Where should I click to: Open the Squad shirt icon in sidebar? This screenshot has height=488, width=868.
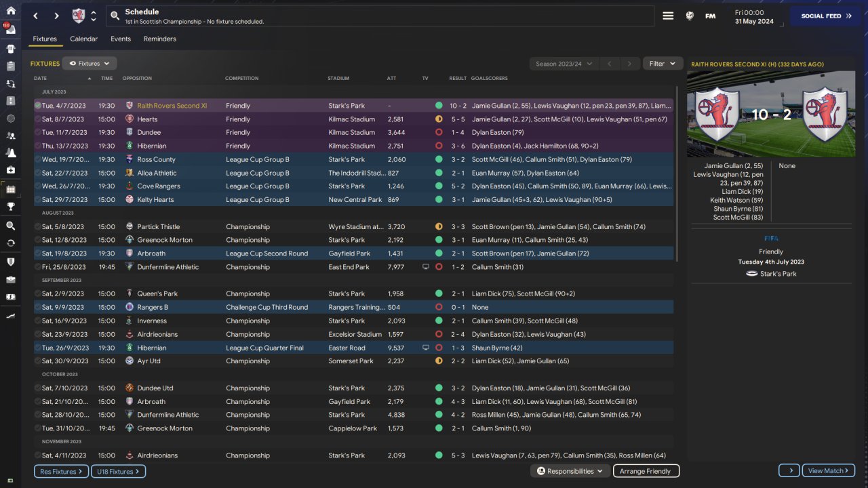pyautogui.click(x=10, y=49)
